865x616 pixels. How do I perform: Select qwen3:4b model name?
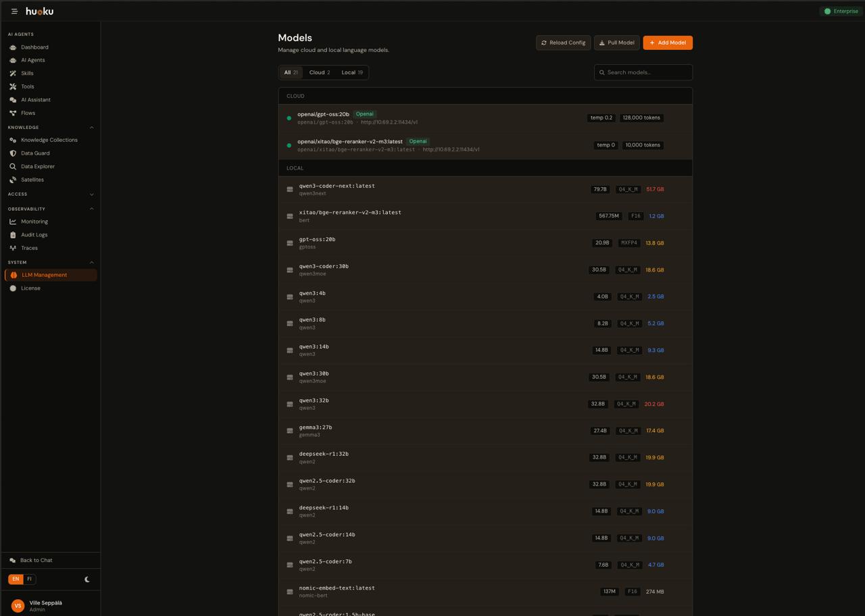click(312, 293)
